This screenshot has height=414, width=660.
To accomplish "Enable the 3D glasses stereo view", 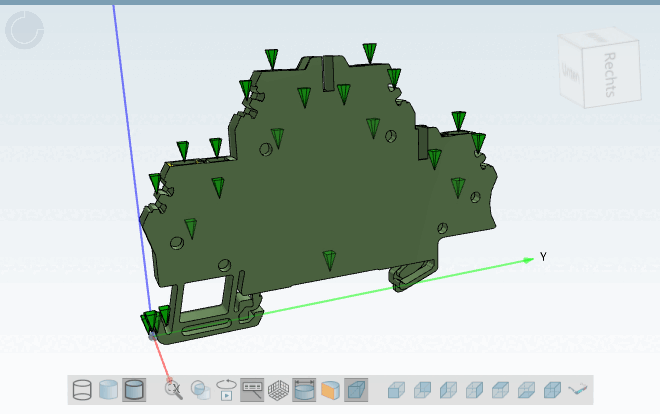I will point(578,390).
